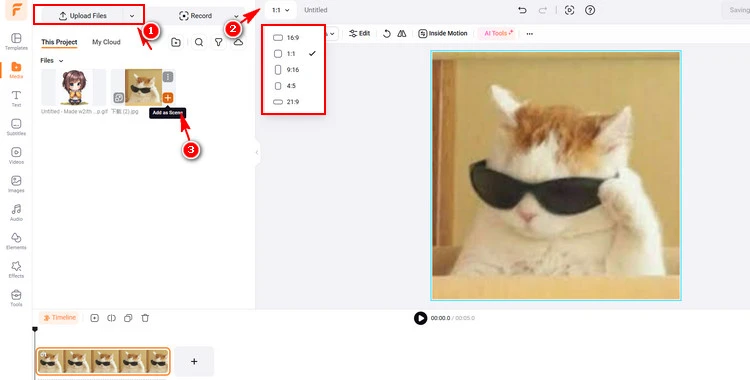750x380 pixels.
Task: Add a scene using timeline toolbar icon
Action: pos(95,318)
